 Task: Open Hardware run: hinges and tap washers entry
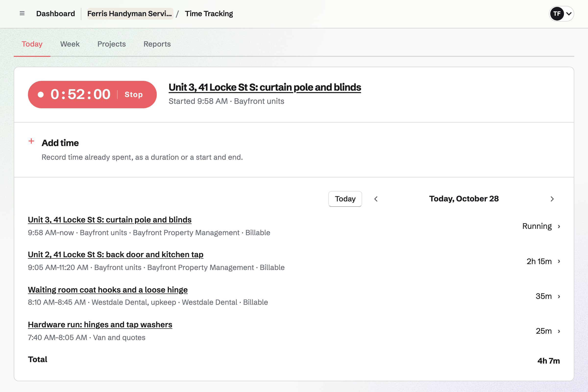100,324
